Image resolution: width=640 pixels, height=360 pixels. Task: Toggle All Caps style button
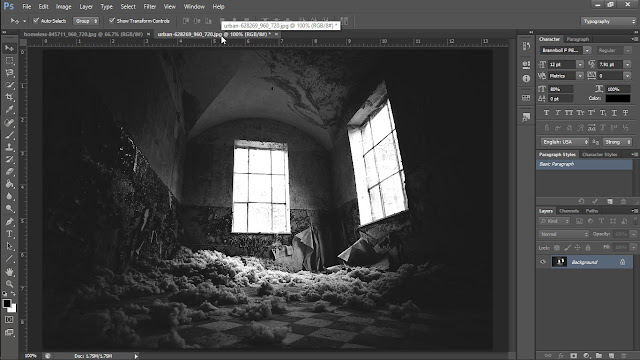click(569, 113)
